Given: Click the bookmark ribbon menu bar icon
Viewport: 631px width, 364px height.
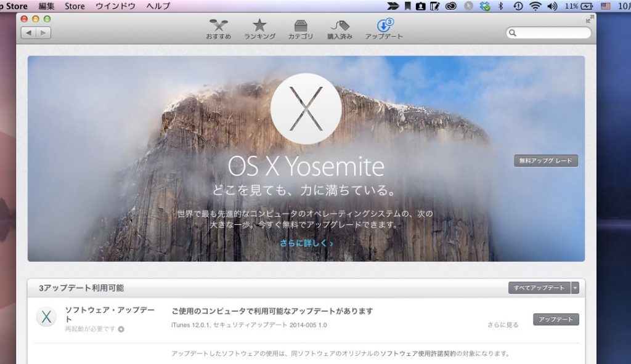Looking at the screenshot, I should [408, 6].
